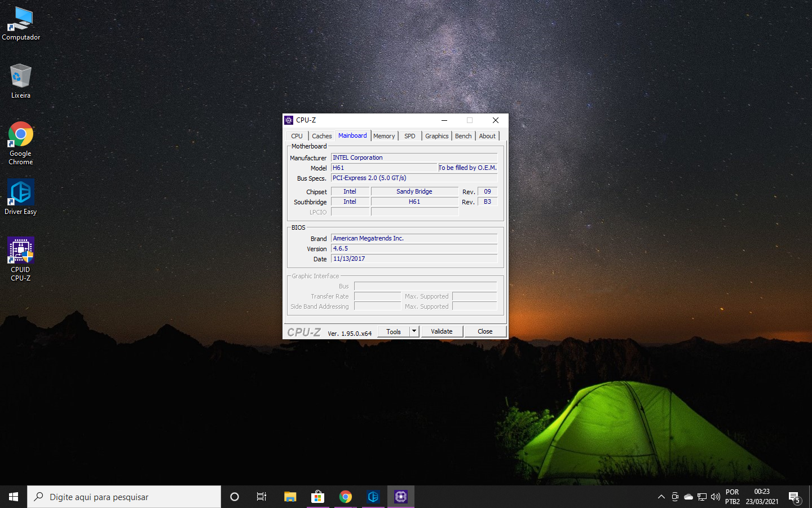812x508 pixels.
Task: Click the empty Graphic Interface Bus field
Action: (425, 287)
